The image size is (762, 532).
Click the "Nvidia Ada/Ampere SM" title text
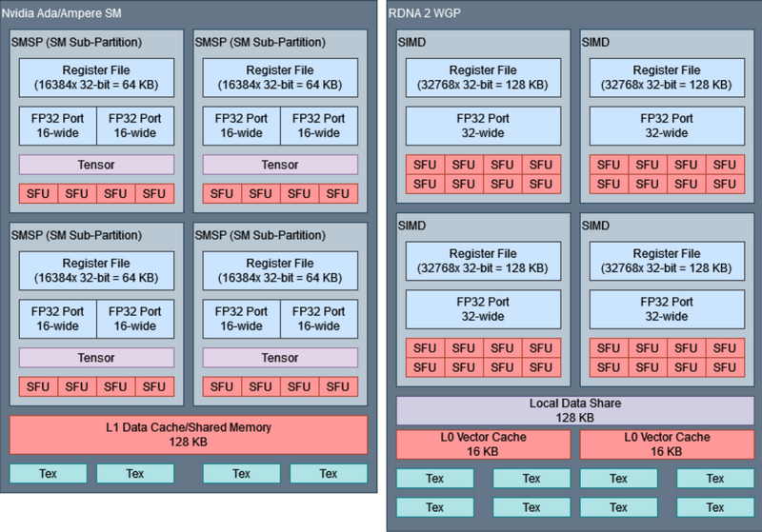[x=62, y=13]
